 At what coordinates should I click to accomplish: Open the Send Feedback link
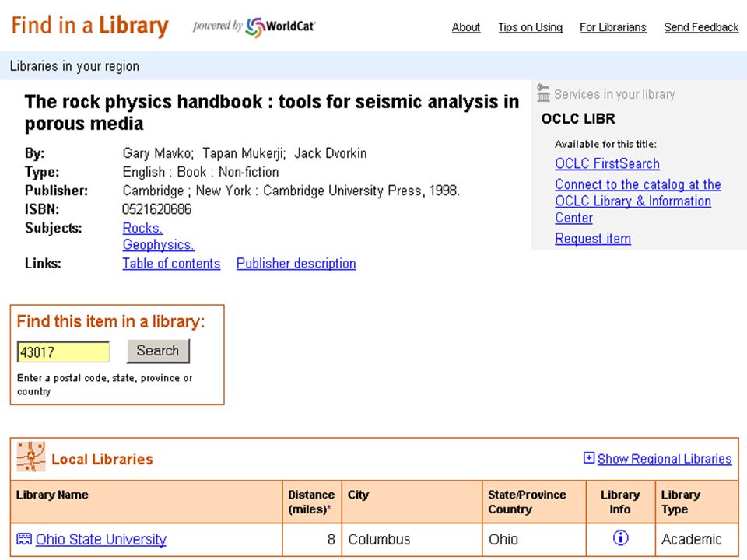pyautogui.click(x=701, y=27)
